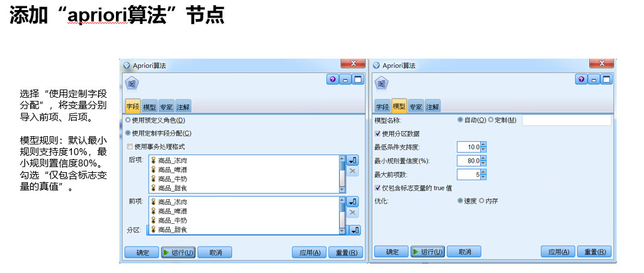Click the 模型名称 text input field
This screenshot has width=644, height=273.
[566, 120]
